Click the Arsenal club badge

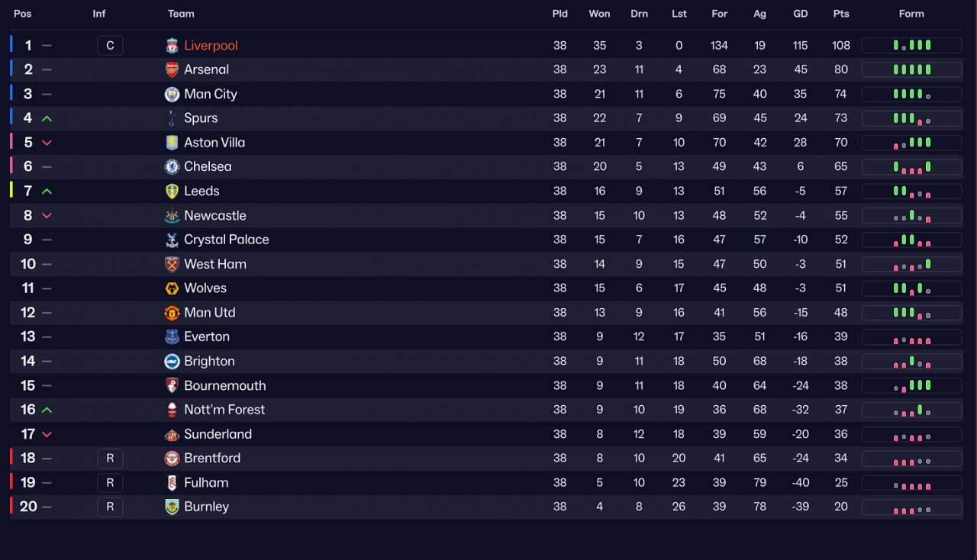point(172,69)
